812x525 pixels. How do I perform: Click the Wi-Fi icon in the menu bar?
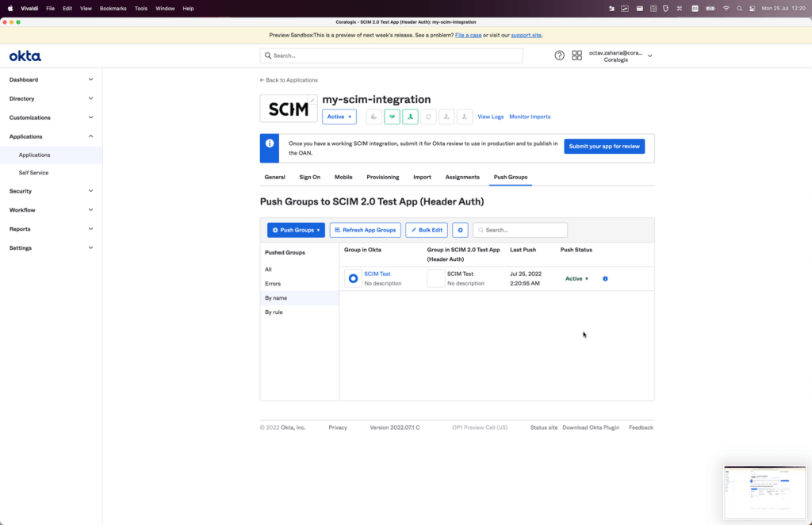click(726, 8)
